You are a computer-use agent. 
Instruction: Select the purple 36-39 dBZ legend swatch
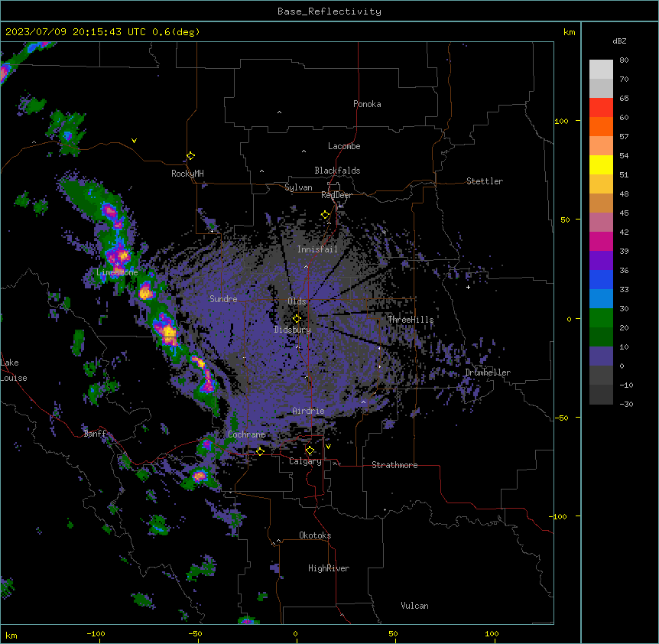601,261
